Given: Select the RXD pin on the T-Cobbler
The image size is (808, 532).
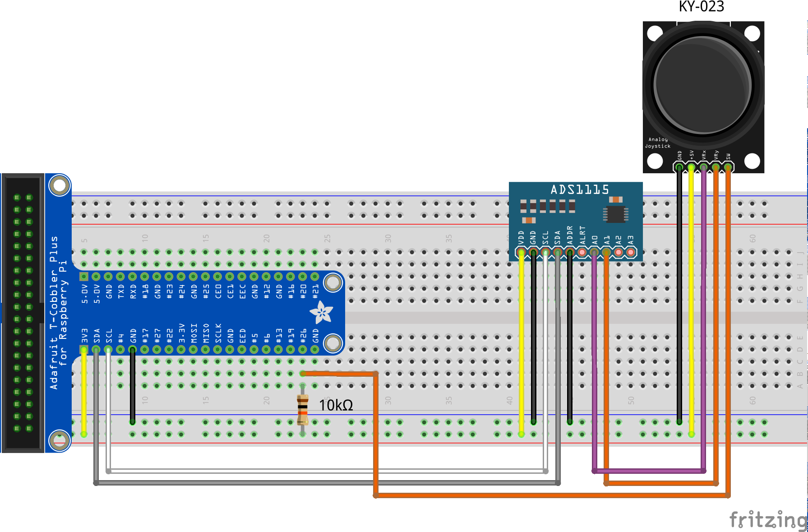Looking at the screenshot, I should [x=133, y=276].
